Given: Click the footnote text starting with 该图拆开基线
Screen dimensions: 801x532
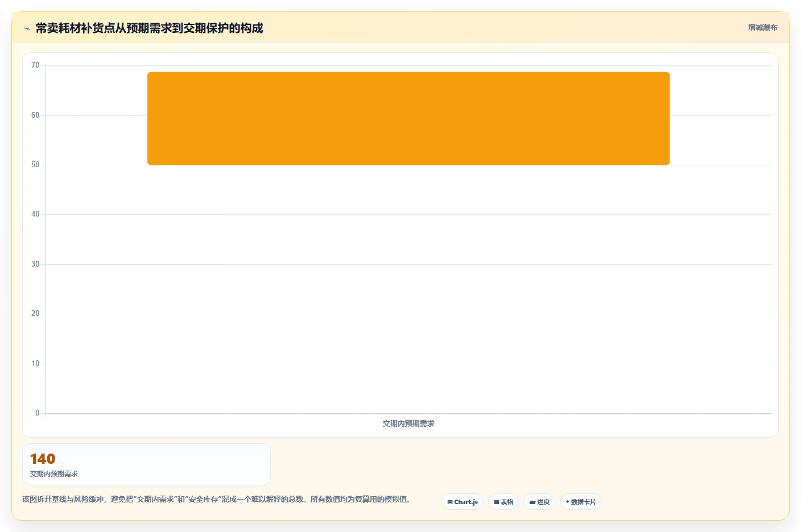Looking at the screenshot, I should [216, 499].
